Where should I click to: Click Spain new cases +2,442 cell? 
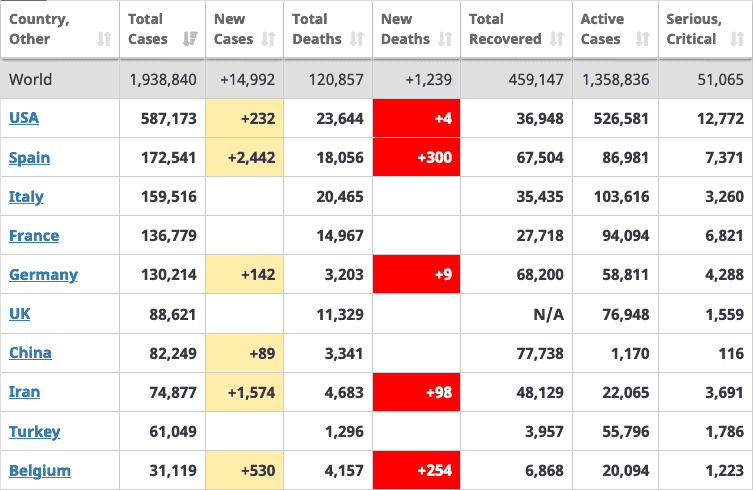click(x=245, y=158)
